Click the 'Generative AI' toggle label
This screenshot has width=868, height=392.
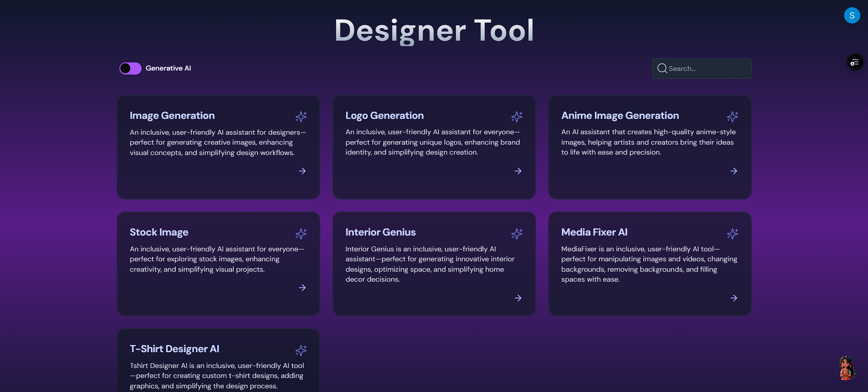pyautogui.click(x=168, y=68)
